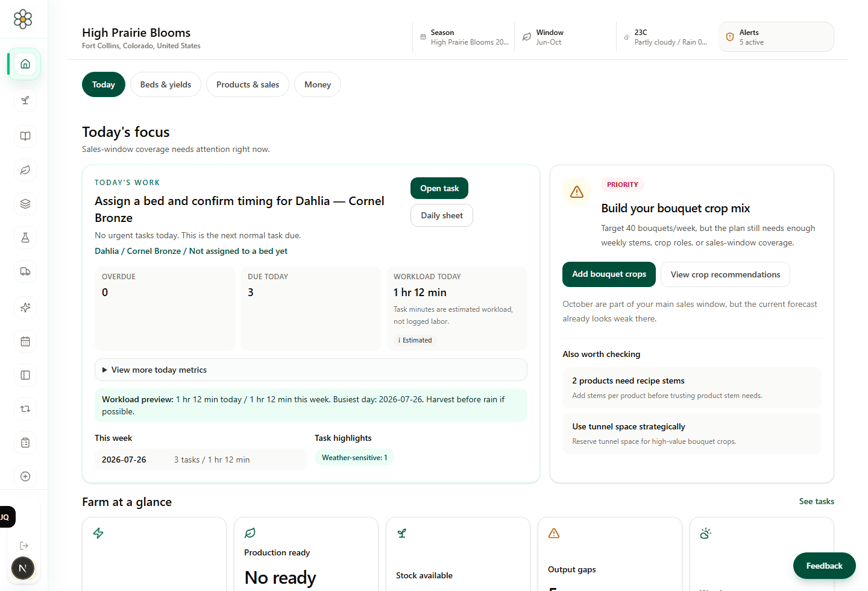
Task: Open the Feedback button
Action: pyautogui.click(x=824, y=566)
